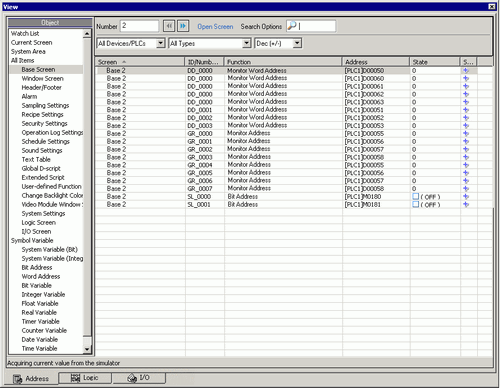Click the blue pin icon on the GR_0002 row
Image resolution: width=500 pixels, height=388 pixels.
click(x=466, y=149)
